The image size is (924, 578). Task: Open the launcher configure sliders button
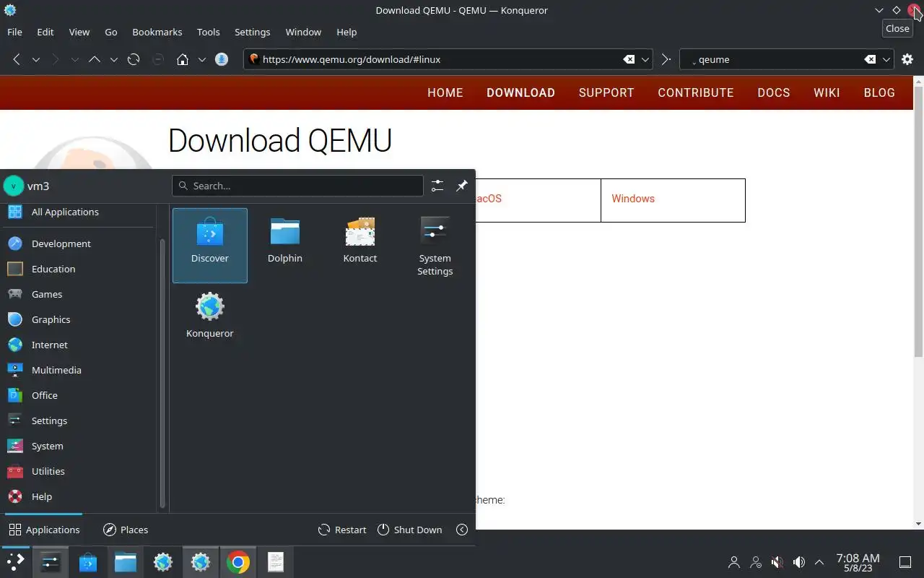(437, 186)
